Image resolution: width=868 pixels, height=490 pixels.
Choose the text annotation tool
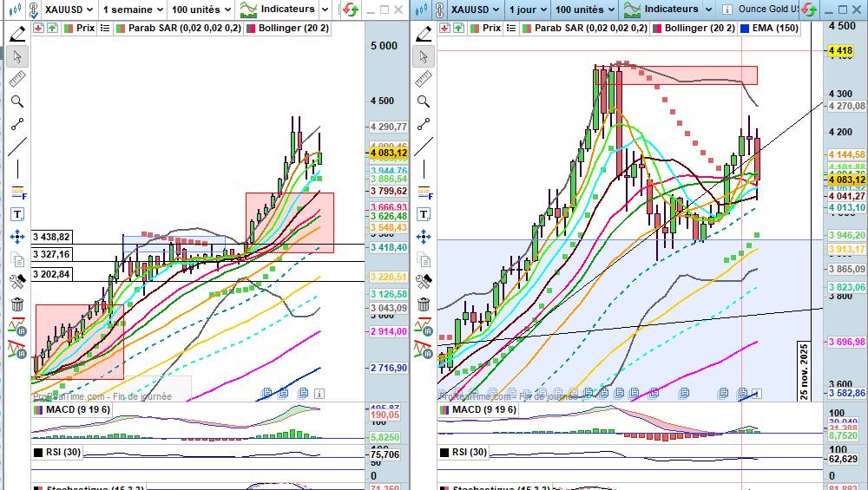[x=17, y=213]
